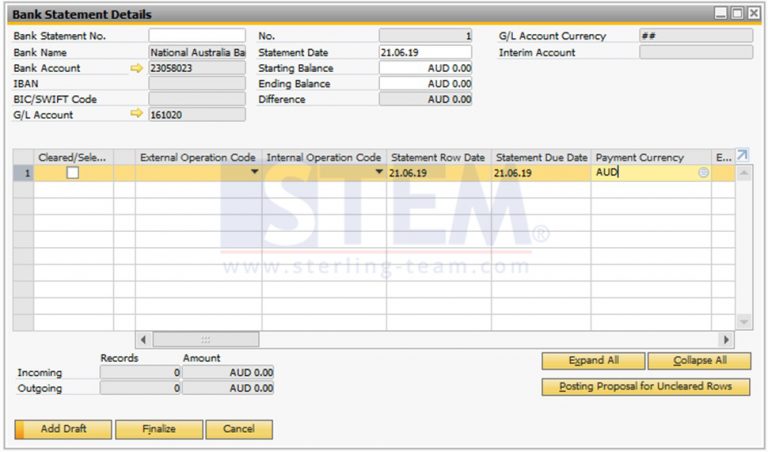Click the G/L Account Currency field ##

(696, 36)
